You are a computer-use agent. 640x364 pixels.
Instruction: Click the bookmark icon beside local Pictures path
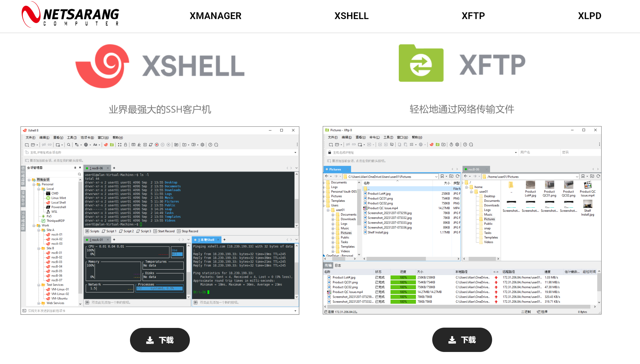point(442,176)
